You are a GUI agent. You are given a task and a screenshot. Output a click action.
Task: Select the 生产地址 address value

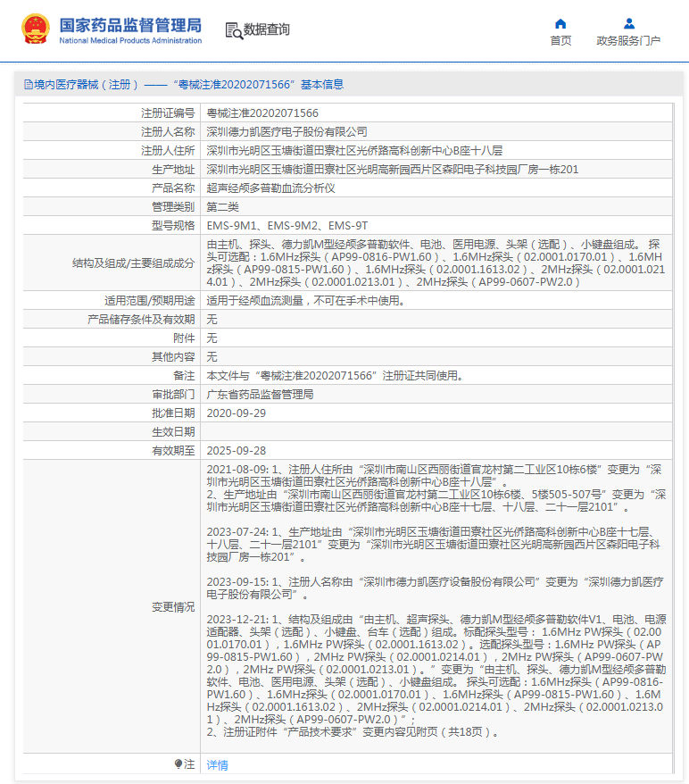pyautogui.click(x=392, y=170)
